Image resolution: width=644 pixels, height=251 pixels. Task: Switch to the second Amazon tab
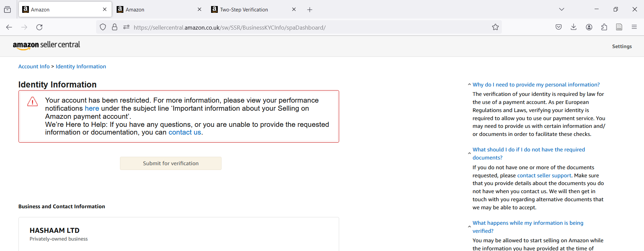(x=159, y=9)
